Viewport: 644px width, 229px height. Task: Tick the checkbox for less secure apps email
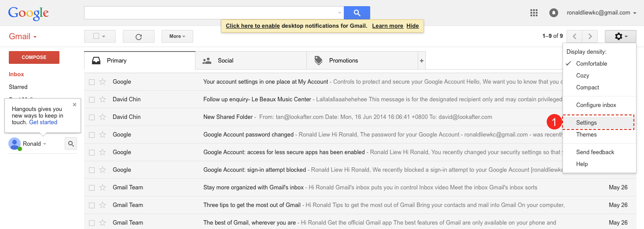pos(92,152)
